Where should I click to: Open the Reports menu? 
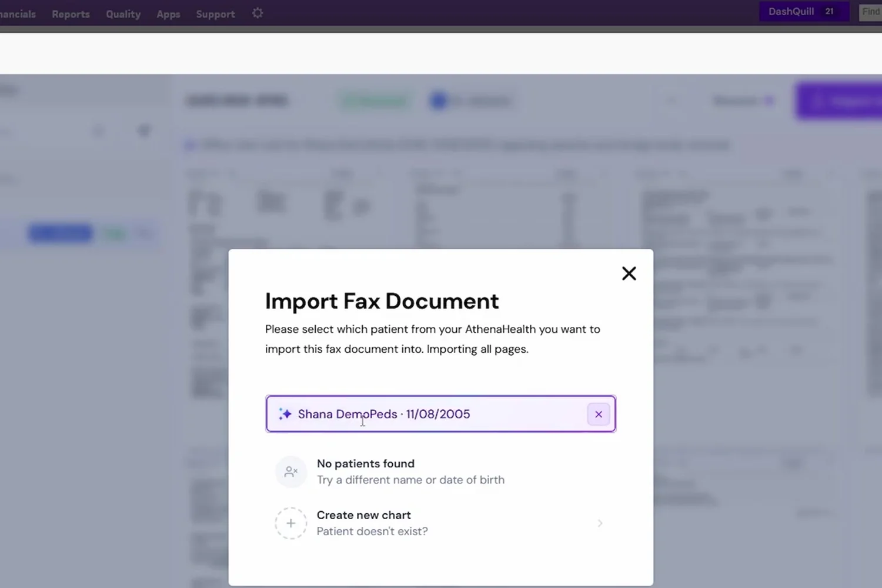click(71, 14)
